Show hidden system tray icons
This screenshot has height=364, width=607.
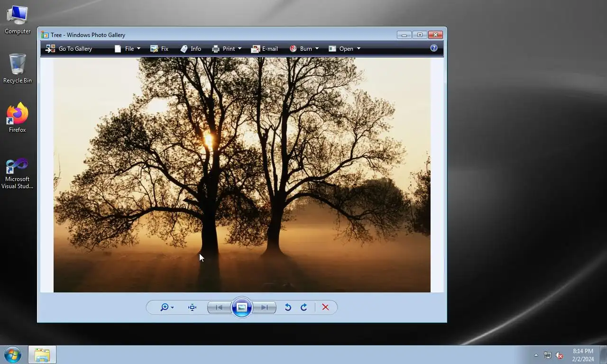[536, 355]
